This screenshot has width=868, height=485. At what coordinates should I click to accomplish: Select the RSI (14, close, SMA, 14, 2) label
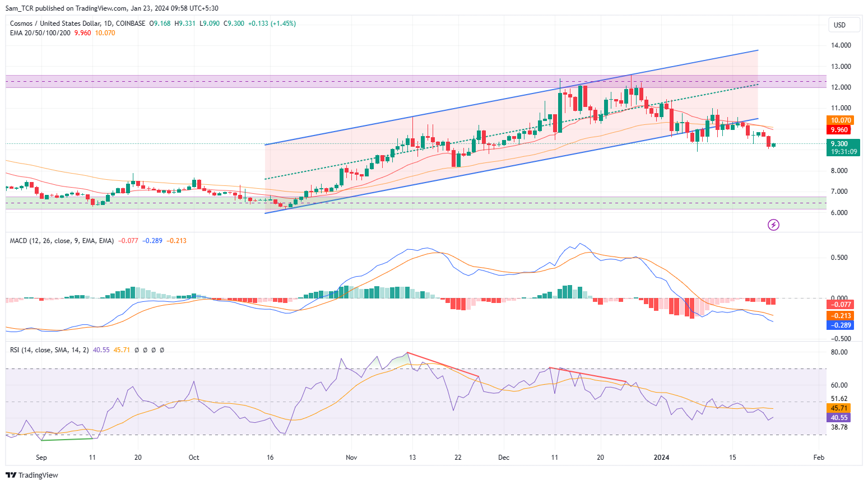point(49,350)
